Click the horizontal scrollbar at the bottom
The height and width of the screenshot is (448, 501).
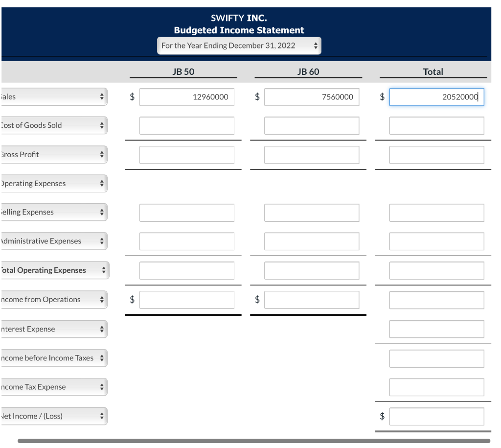pos(254,441)
